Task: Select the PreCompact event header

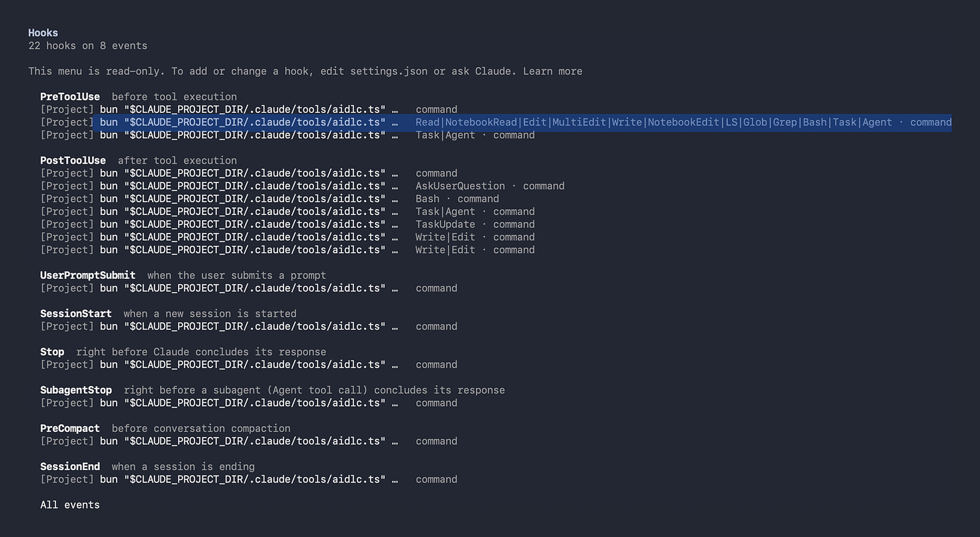Action: (x=70, y=429)
